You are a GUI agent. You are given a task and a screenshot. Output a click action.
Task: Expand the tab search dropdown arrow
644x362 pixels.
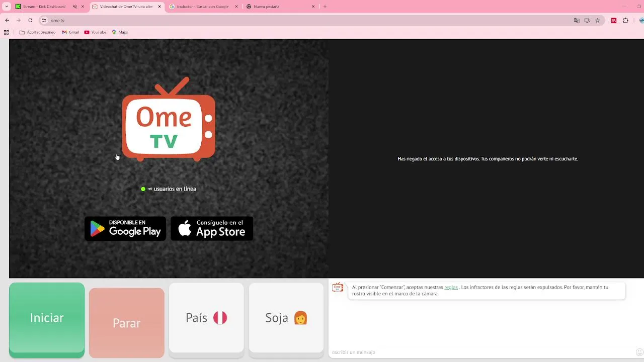[7, 7]
